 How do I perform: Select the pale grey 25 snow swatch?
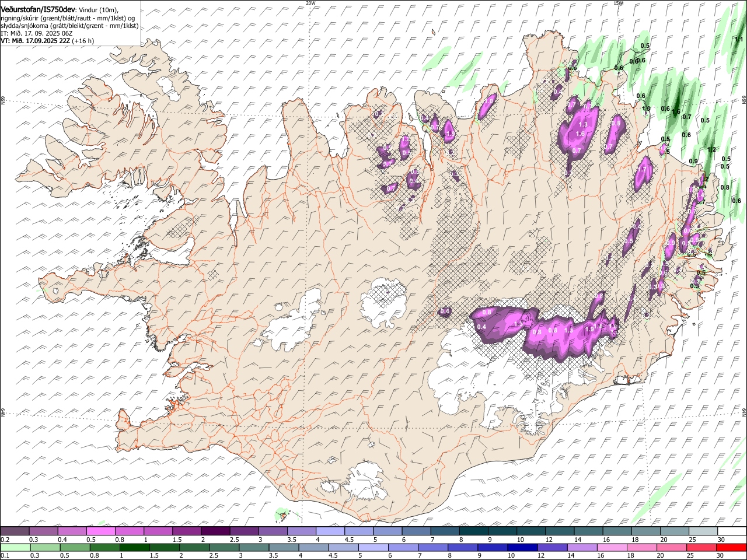tap(703, 531)
